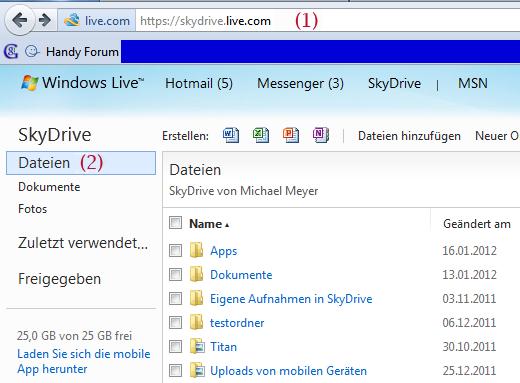This screenshot has height=383, width=520.
Task: Select Dateien in the left sidebar
Action: pos(81,163)
